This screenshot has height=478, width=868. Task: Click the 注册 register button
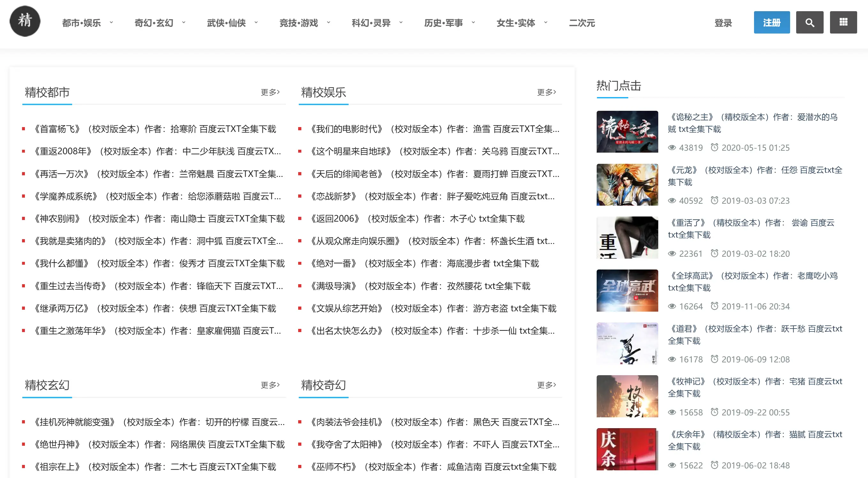click(x=772, y=22)
